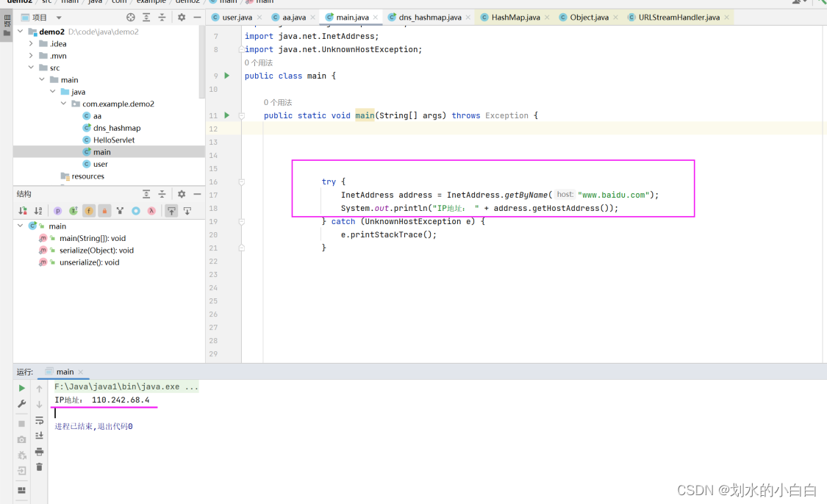Run main method from gutter arrow at line 11
Image resolution: width=827 pixels, height=504 pixels.
click(227, 115)
